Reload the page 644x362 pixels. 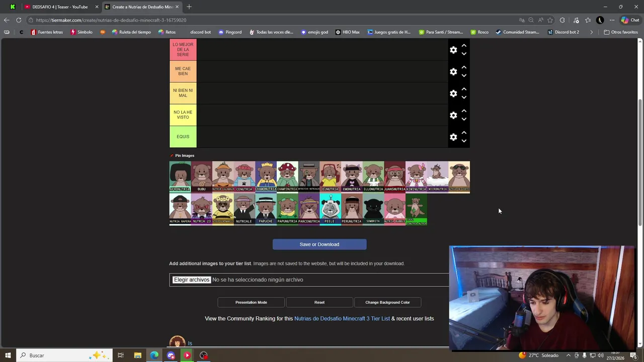19,20
